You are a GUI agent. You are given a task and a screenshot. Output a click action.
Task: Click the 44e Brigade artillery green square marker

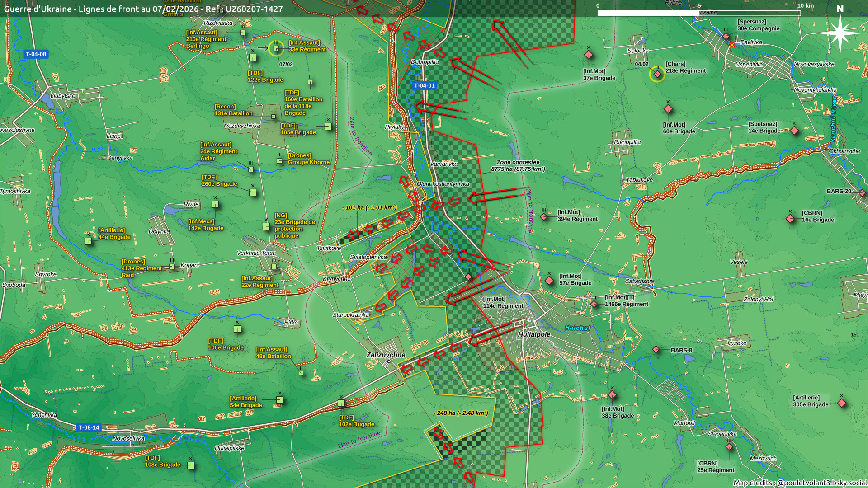[88, 241]
